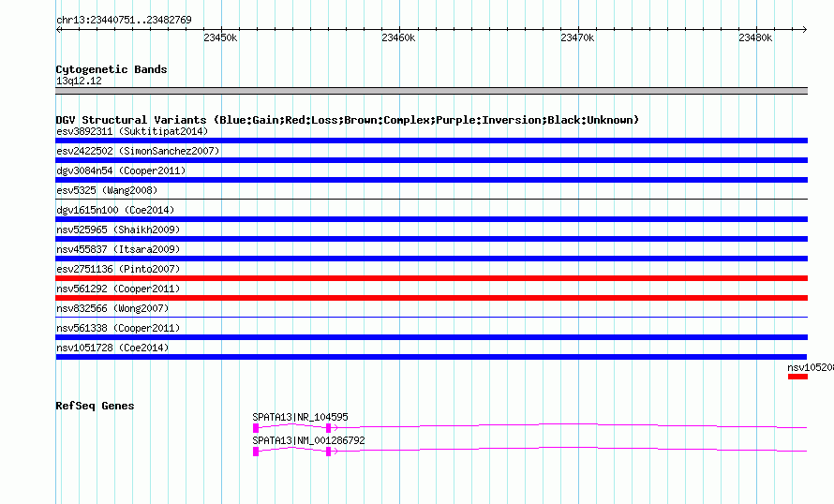834x504 pixels.
Task: Open the nsv561338 (Cooper2011) variant
Action: [x=118, y=328]
